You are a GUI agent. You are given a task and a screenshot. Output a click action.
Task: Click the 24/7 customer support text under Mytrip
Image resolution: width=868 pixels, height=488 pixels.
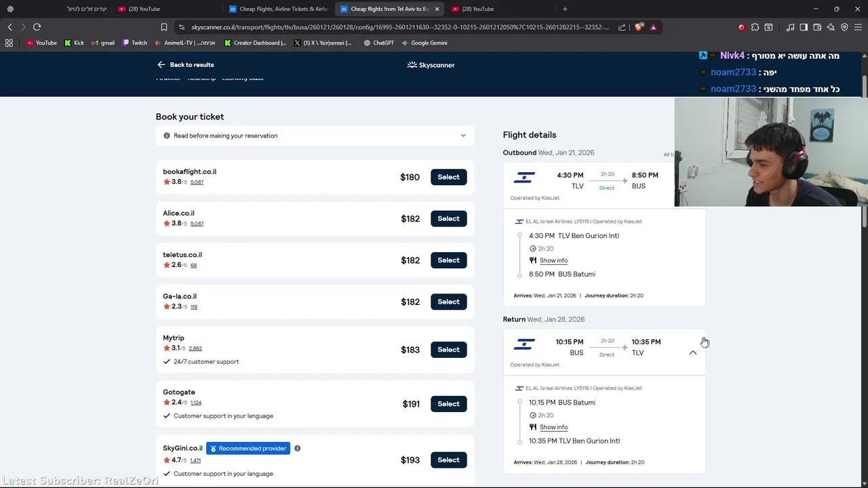tap(206, 362)
